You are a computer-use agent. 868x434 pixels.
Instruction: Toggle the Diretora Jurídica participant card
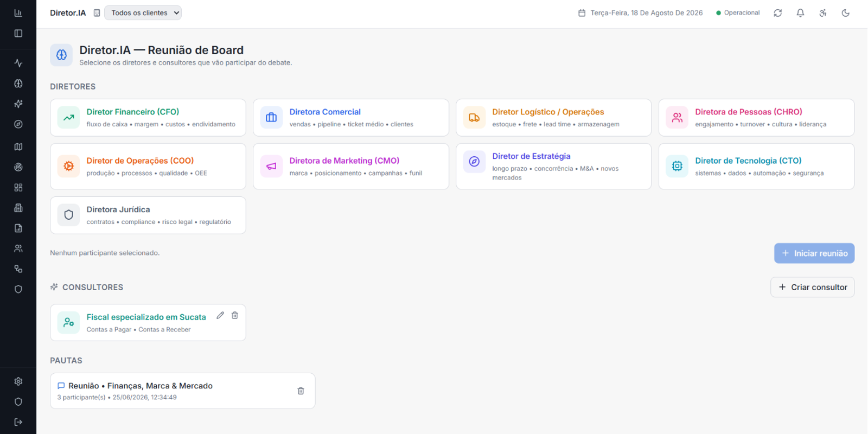pyautogui.click(x=148, y=215)
